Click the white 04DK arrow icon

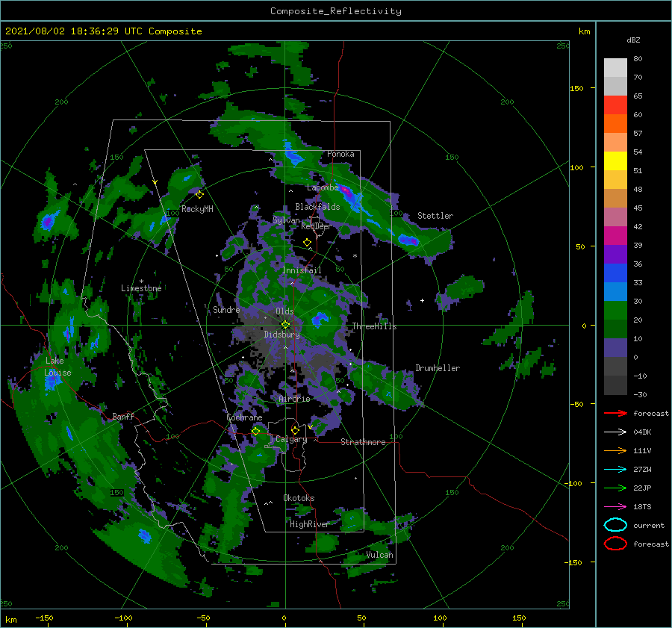(615, 432)
